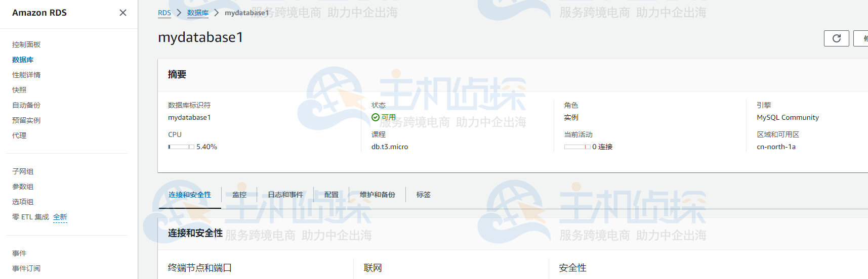Viewport: 868px width, 279px height.
Task: Close the Amazon RDS sidebar panel
Action: coord(123,13)
